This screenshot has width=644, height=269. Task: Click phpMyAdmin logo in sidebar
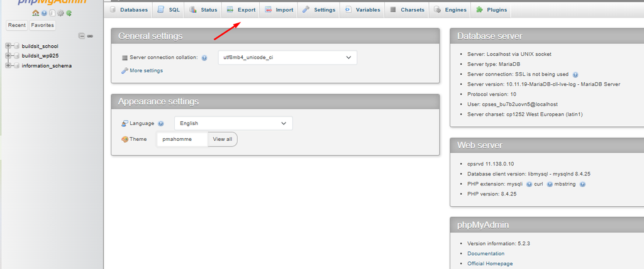click(x=52, y=3)
